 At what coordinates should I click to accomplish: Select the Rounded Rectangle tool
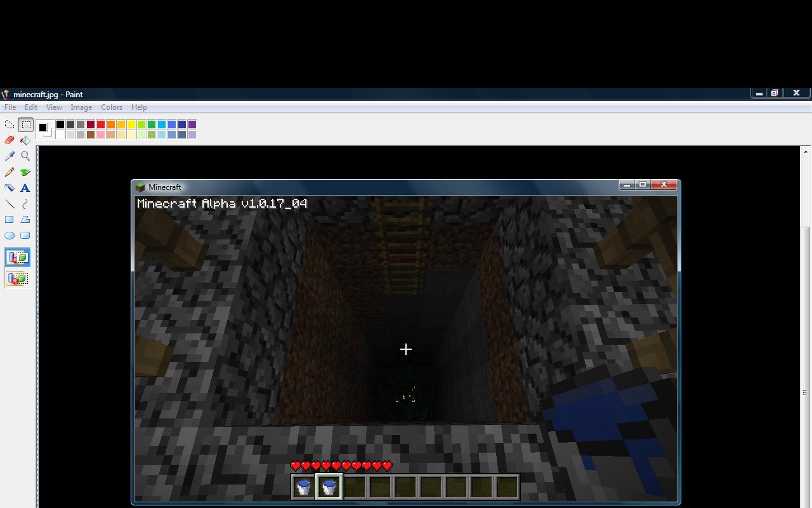pos(25,236)
